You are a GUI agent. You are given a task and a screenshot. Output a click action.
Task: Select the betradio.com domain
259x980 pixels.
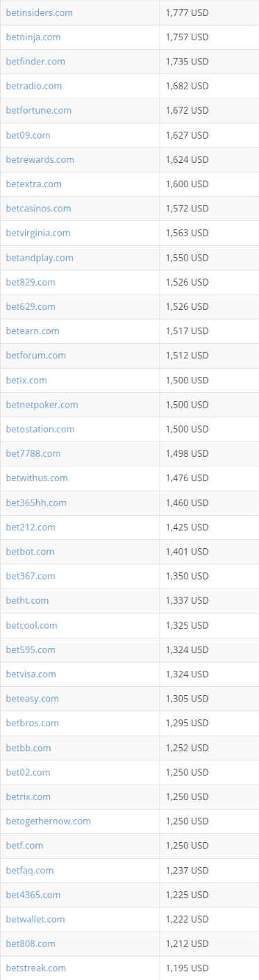34,86
